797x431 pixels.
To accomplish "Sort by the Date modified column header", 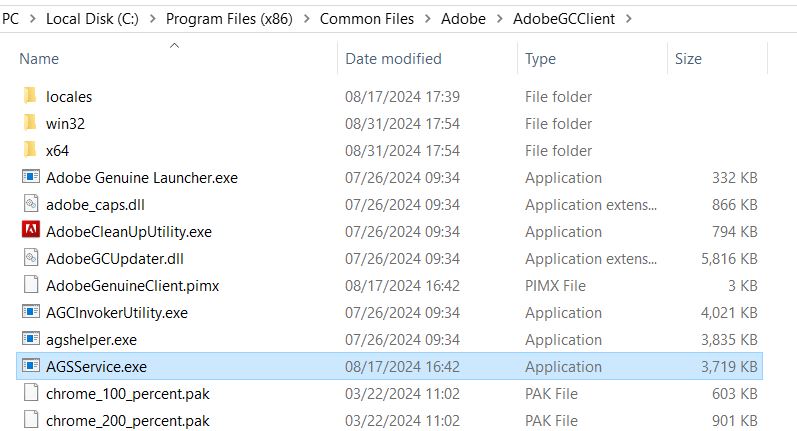I will pos(393,59).
